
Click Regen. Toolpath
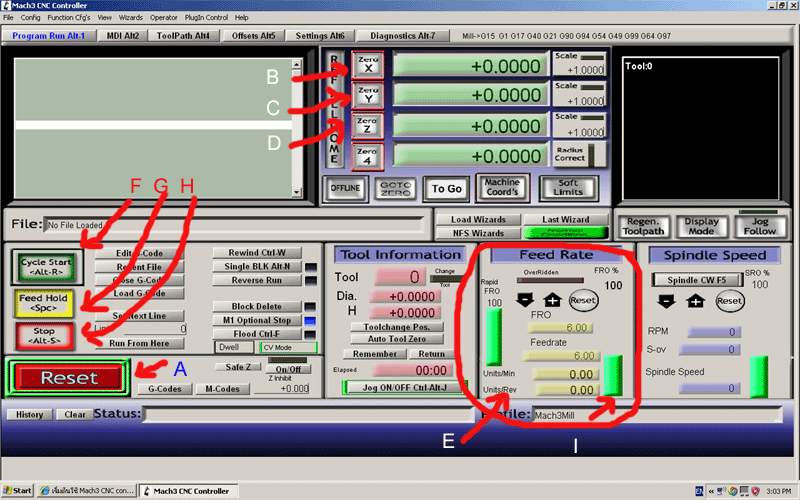tap(643, 226)
